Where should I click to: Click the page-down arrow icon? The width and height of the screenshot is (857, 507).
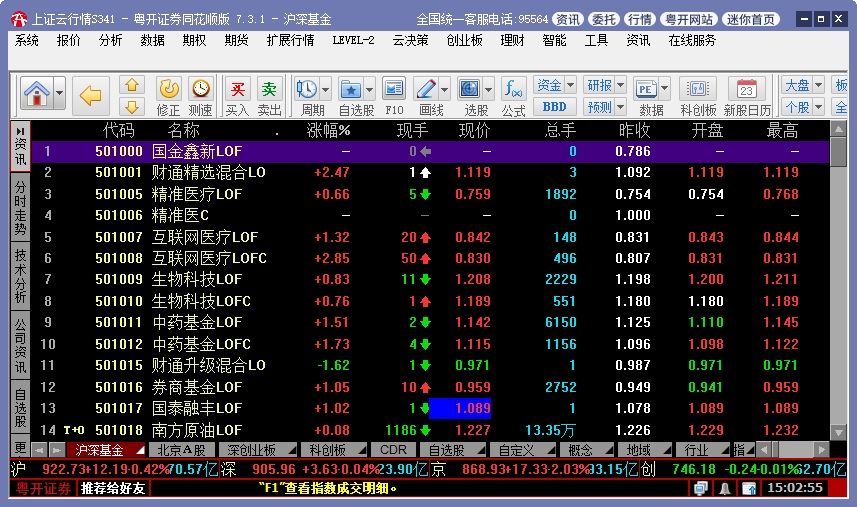tap(132, 106)
